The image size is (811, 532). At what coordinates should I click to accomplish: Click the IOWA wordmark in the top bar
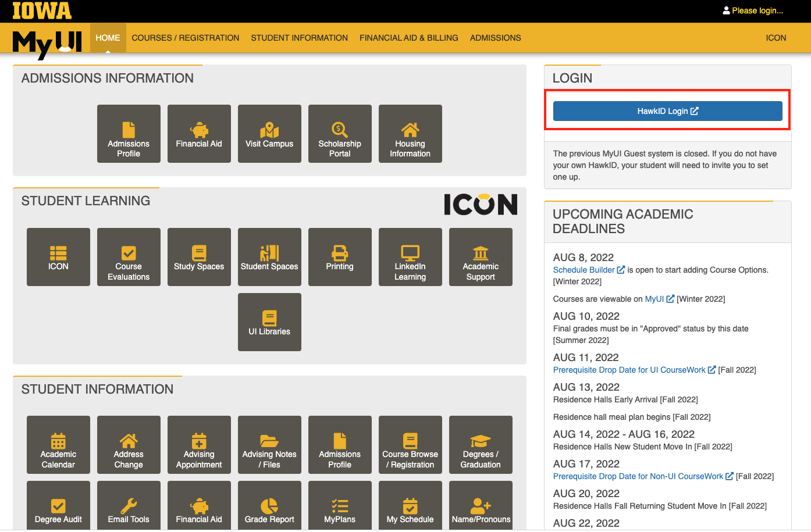(x=42, y=10)
